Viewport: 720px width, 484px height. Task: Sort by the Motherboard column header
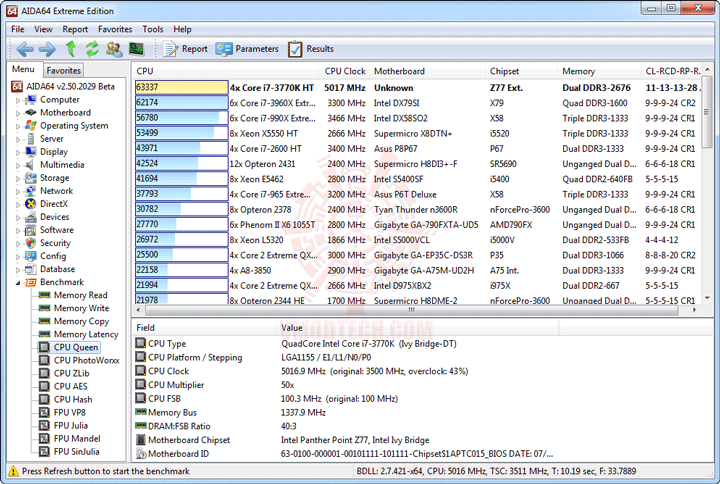428,71
